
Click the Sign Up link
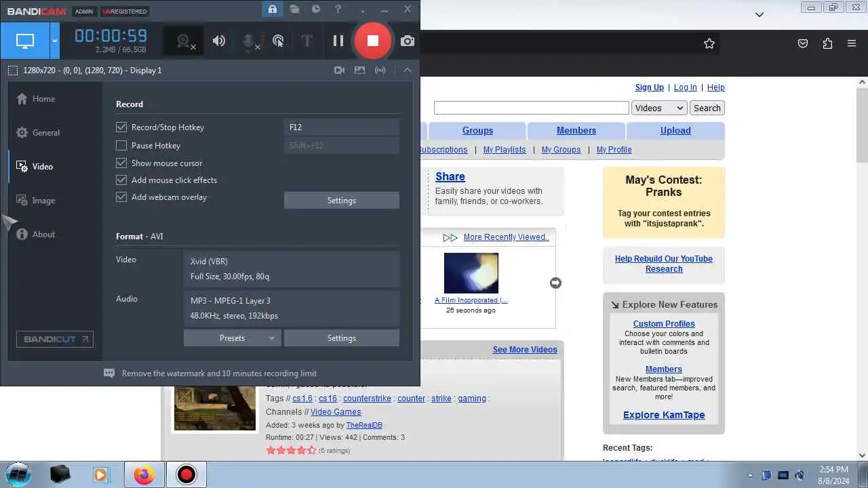(x=649, y=87)
